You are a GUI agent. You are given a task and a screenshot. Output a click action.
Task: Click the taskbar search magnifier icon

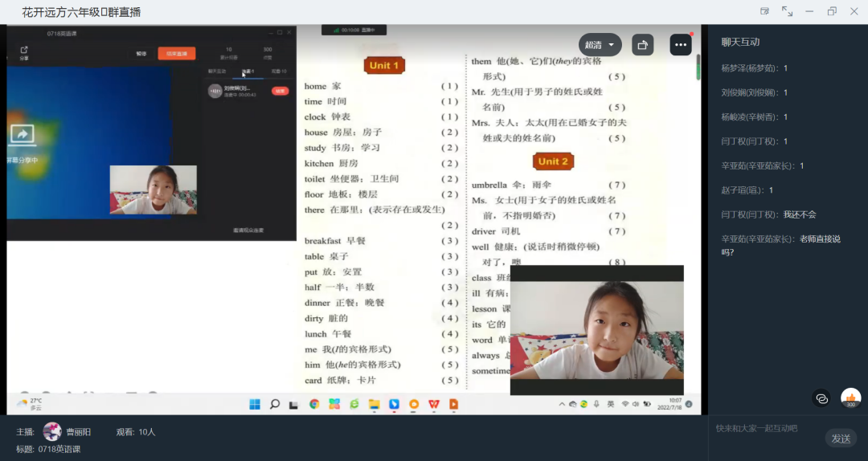pos(274,404)
